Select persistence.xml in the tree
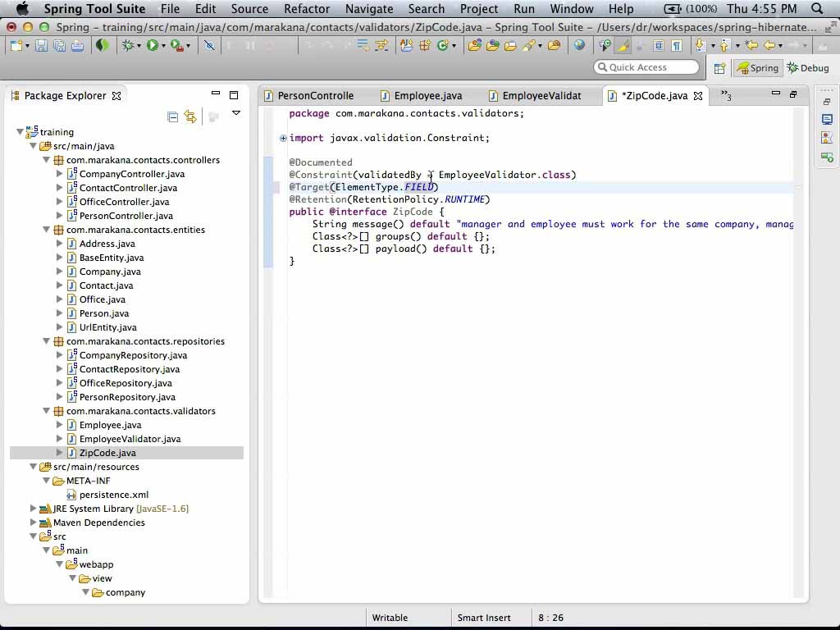Screen dimensions: 840x630 click(113, 495)
